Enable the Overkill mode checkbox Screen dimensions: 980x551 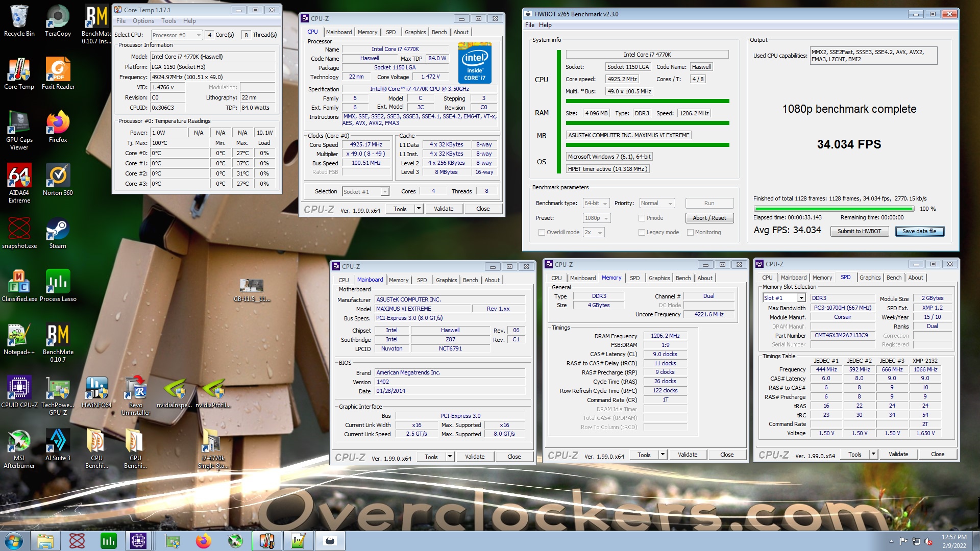point(542,232)
